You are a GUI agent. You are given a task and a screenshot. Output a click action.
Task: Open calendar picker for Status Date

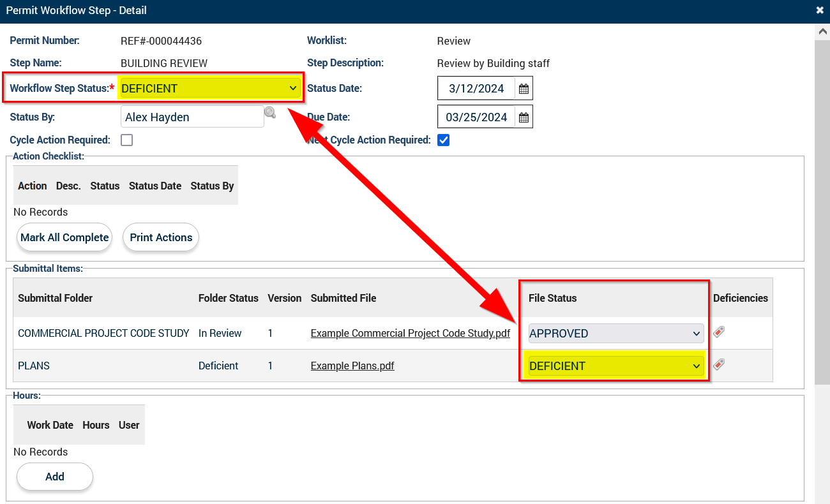coord(524,89)
